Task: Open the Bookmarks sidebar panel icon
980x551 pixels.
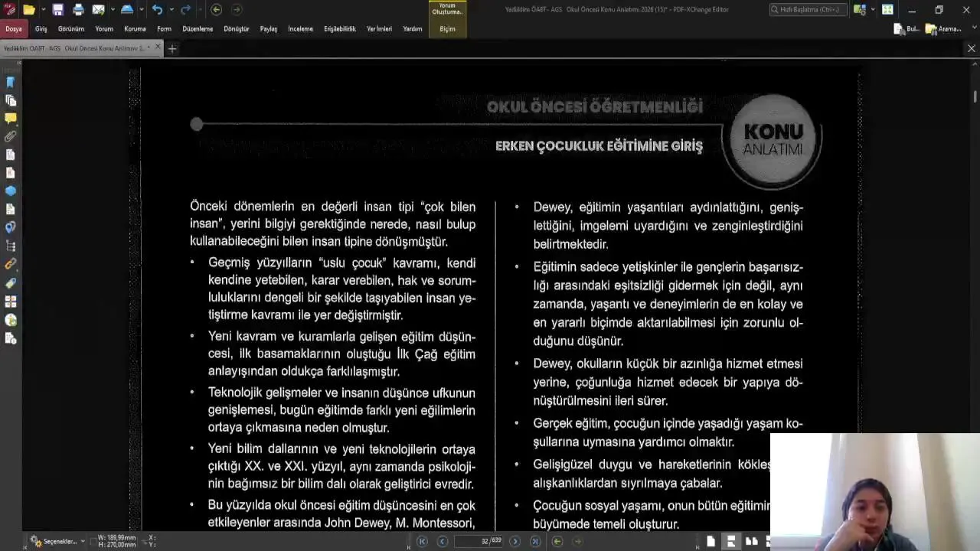Action: (x=11, y=82)
